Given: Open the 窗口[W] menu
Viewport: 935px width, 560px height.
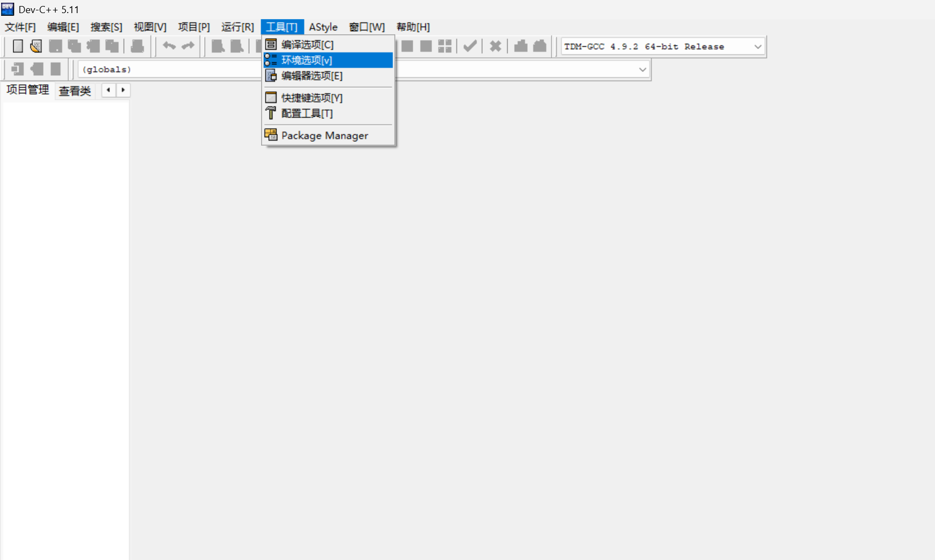Looking at the screenshot, I should pyautogui.click(x=367, y=27).
